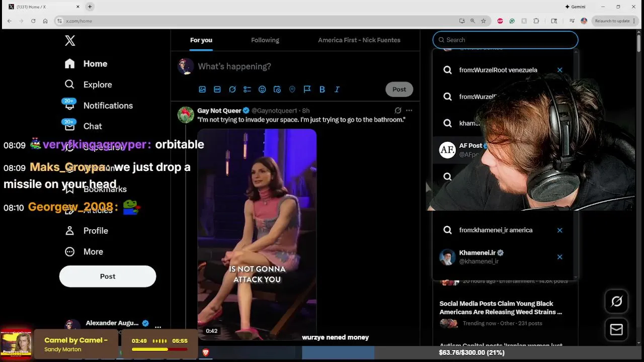Screen dimensions: 644x362
Task: Open the emoji picker in composer
Action: 262,89
